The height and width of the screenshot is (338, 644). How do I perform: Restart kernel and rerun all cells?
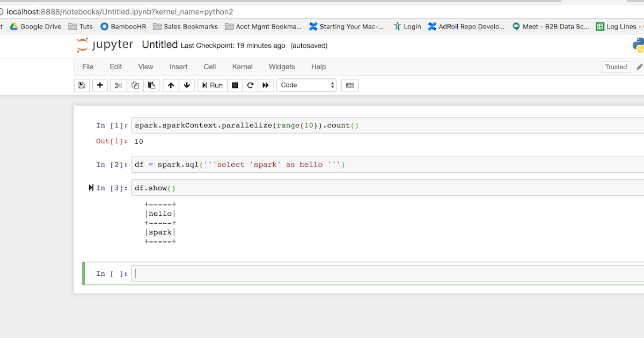266,85
